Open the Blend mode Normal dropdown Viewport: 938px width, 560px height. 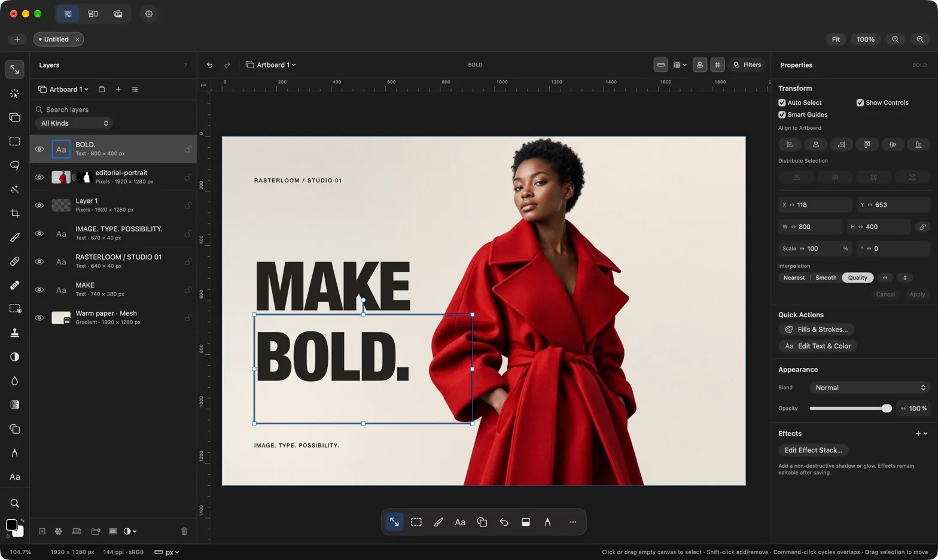click(870, 388)
